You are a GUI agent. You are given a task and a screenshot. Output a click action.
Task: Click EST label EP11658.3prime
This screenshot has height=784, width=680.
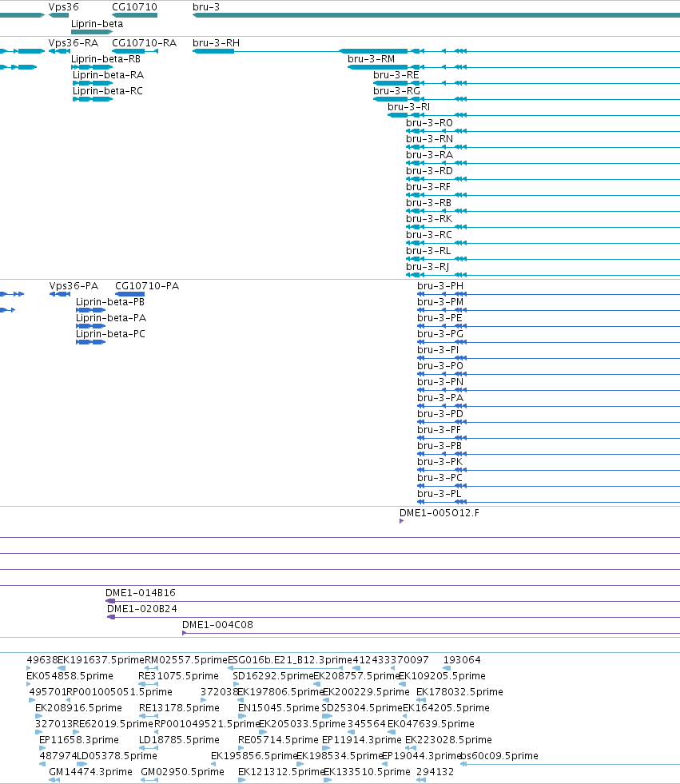coord(79,740)
